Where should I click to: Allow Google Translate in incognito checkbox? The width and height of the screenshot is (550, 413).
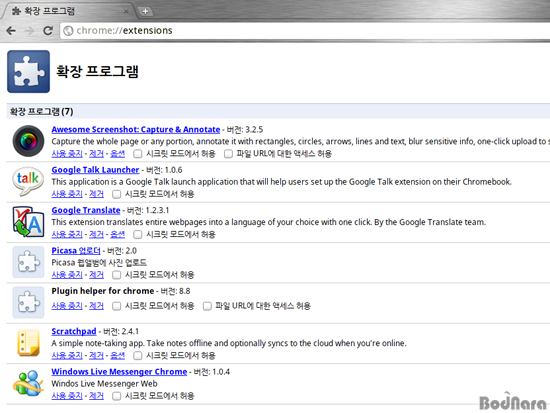[x=138, y=234]
